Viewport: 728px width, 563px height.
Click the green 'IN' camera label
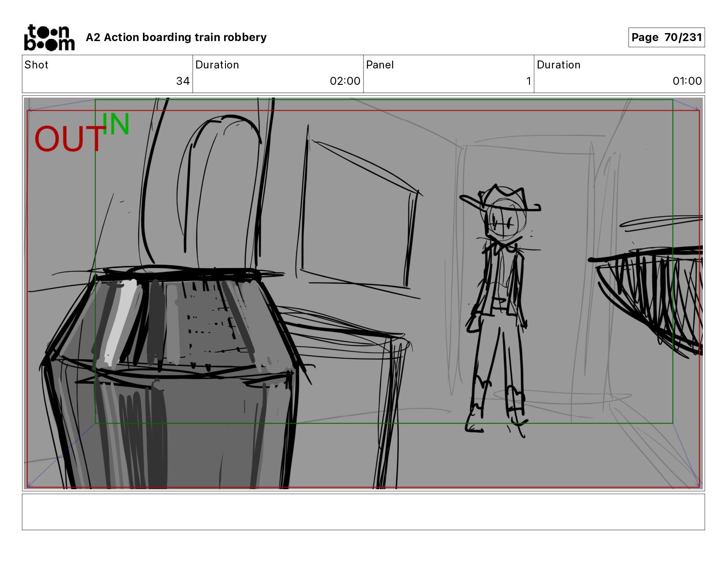116,124
